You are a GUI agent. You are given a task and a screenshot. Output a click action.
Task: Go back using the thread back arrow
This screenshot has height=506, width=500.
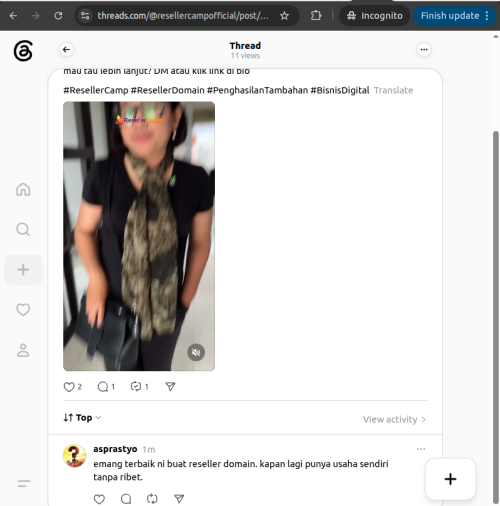[x=66, y=50]
